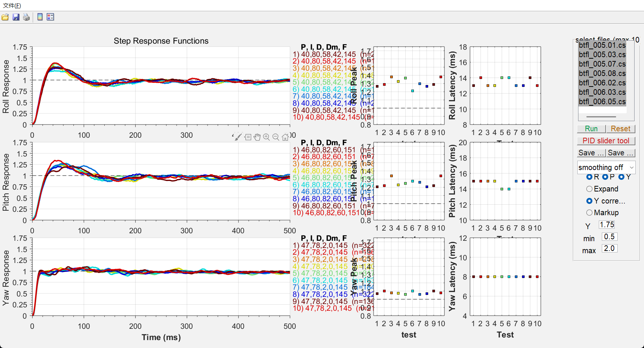
Task: Open the 文件(F) menu
Action: point(11,6)
